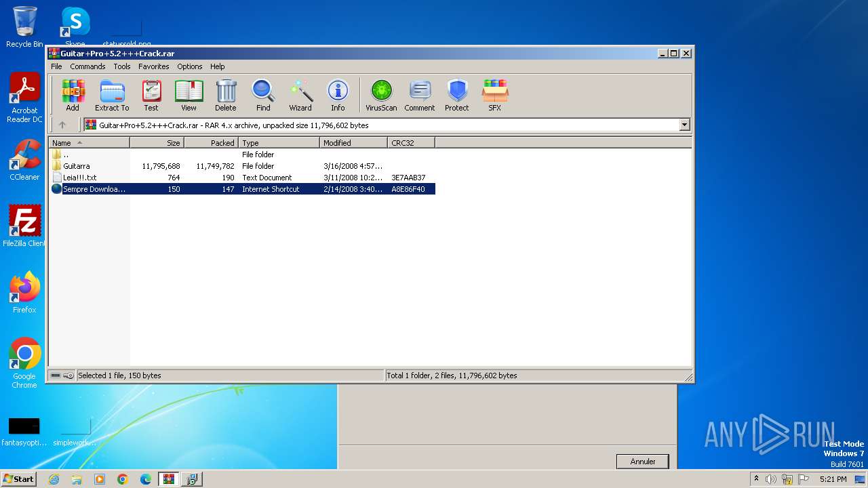
Task: Sort by the Packed column header
Action: pyautogui.click(x=211, y=143)
